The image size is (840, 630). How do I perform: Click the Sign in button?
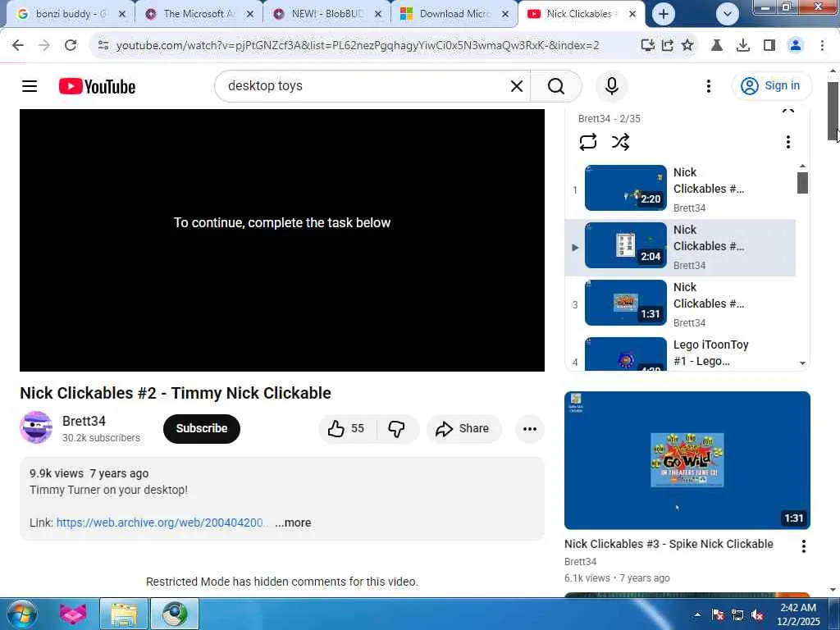point(771,85)
